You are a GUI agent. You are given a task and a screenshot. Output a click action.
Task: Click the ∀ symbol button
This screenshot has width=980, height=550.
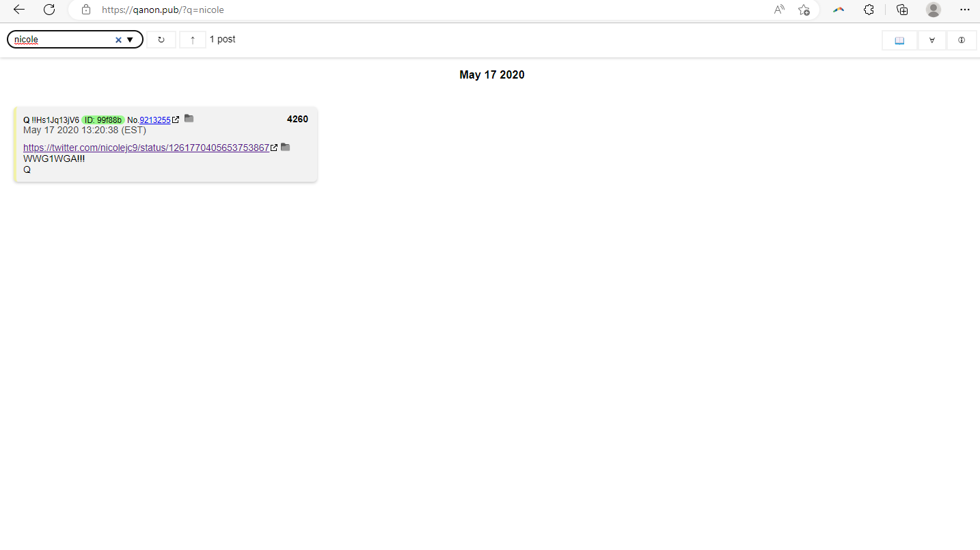932,40
